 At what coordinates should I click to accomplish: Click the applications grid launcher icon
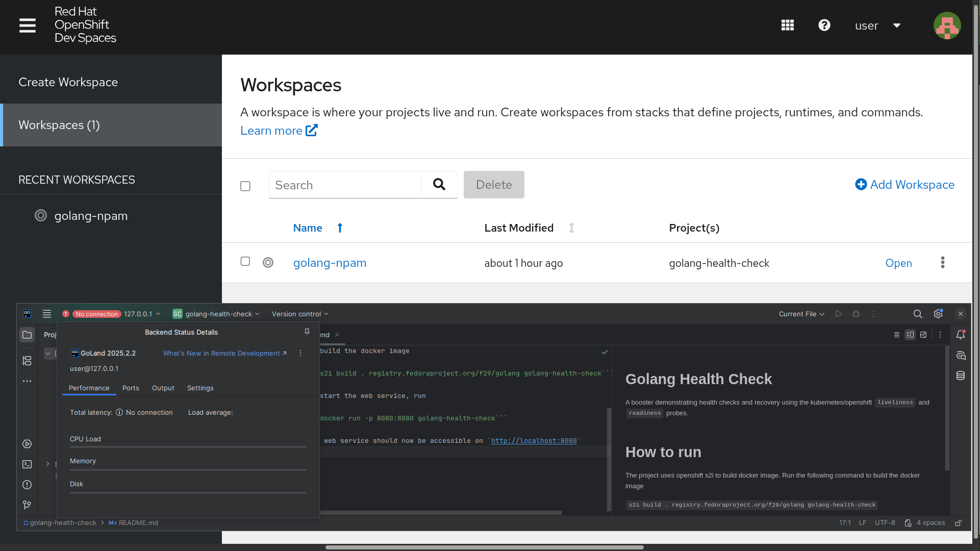pyautogui.click(x=787, y=26)
